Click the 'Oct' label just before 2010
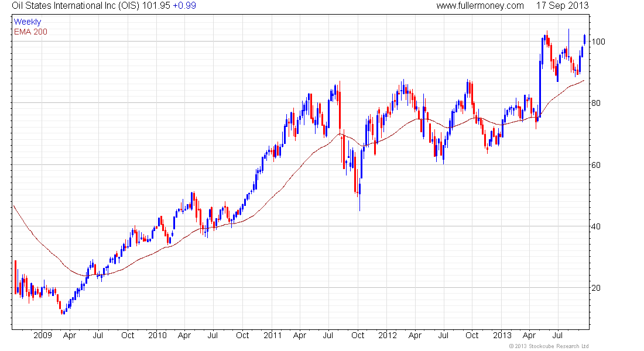Viewport: 644px width, 351px height. 128,335
